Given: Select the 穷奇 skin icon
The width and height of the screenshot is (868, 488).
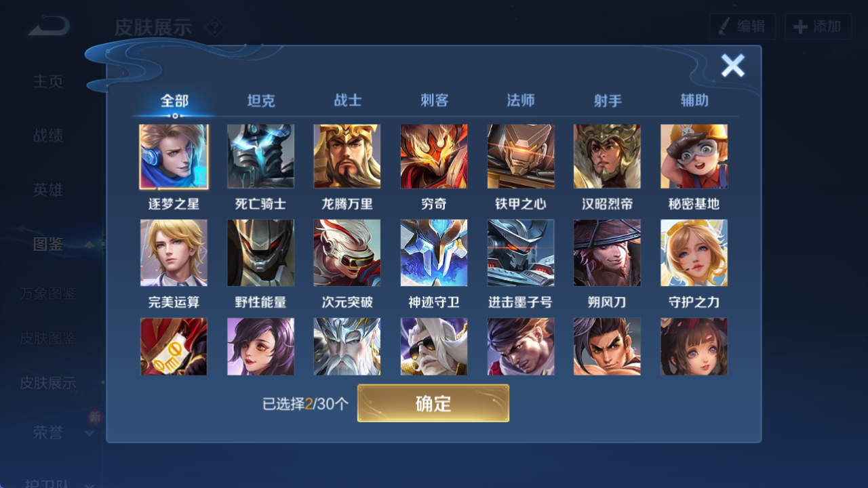Looking at the screenshot, I should click(434, 157).
